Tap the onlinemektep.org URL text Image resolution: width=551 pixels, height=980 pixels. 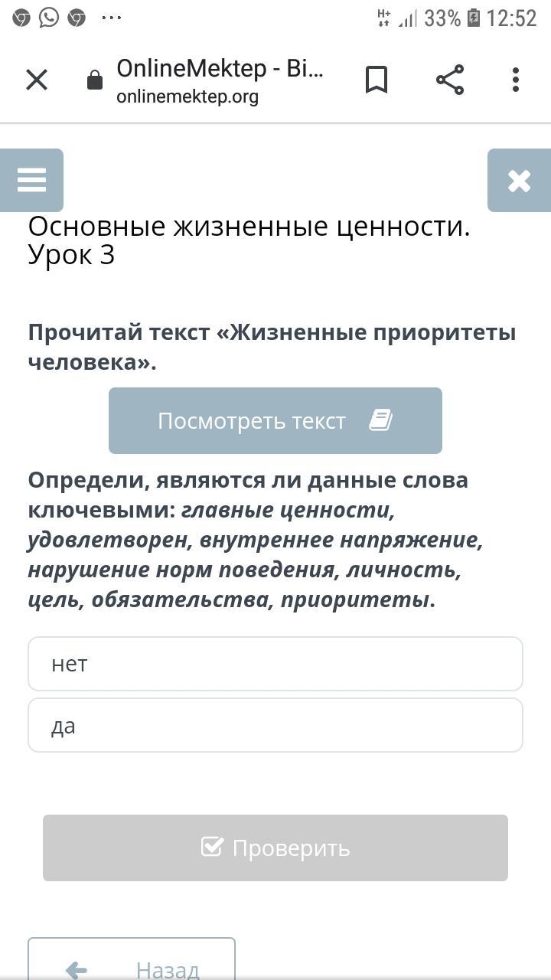point(187,97)
